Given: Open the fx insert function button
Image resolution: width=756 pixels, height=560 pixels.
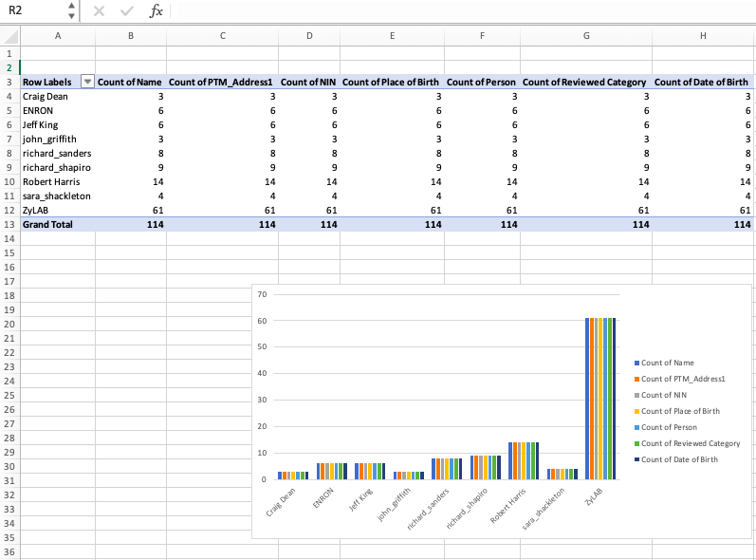Looking at the screenshot, I should click(156, 10).
